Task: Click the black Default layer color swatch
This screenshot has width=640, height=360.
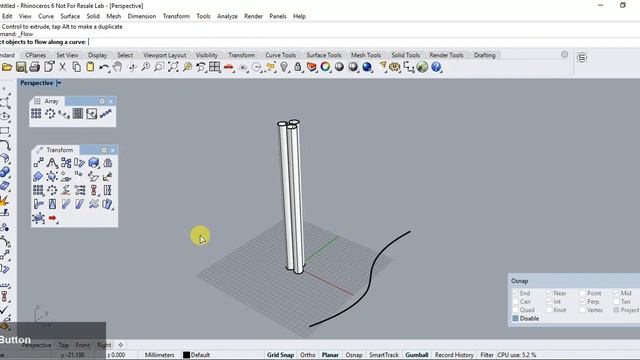Action: coord(187,355)
